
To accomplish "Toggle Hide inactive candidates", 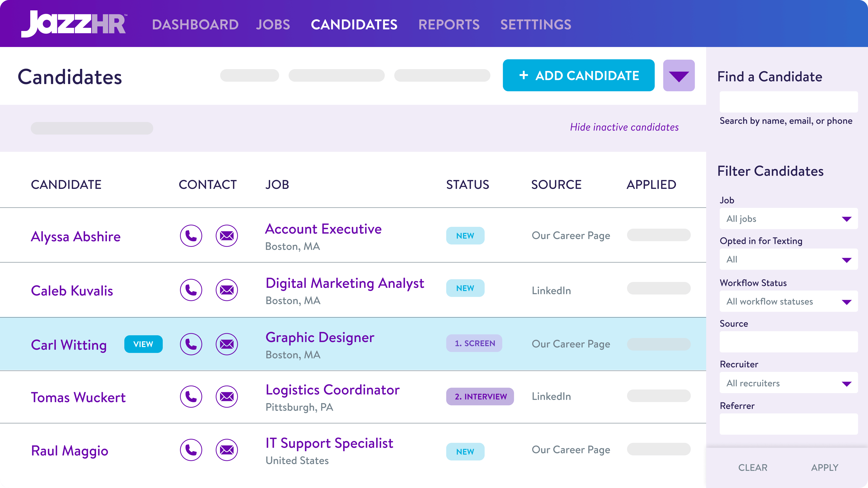I will (624, 127).
